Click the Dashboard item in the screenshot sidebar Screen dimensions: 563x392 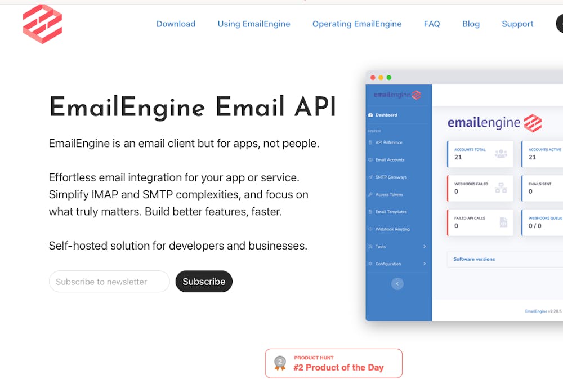[x=386, y=115]
